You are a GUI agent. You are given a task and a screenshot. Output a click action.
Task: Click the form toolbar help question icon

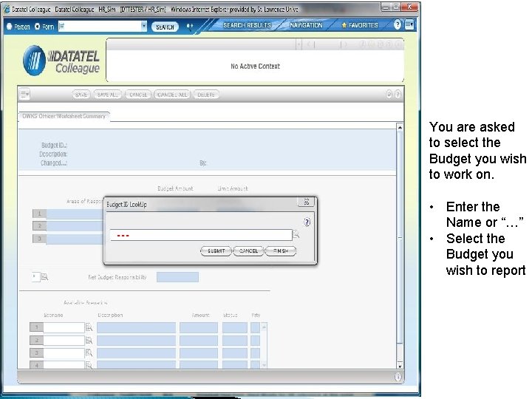click(x=398, y=95)
